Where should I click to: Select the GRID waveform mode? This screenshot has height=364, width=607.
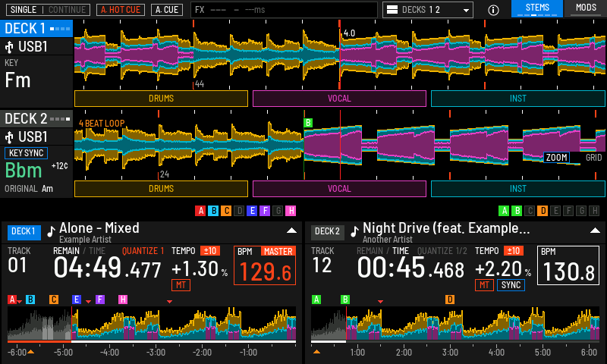point(593,158)
